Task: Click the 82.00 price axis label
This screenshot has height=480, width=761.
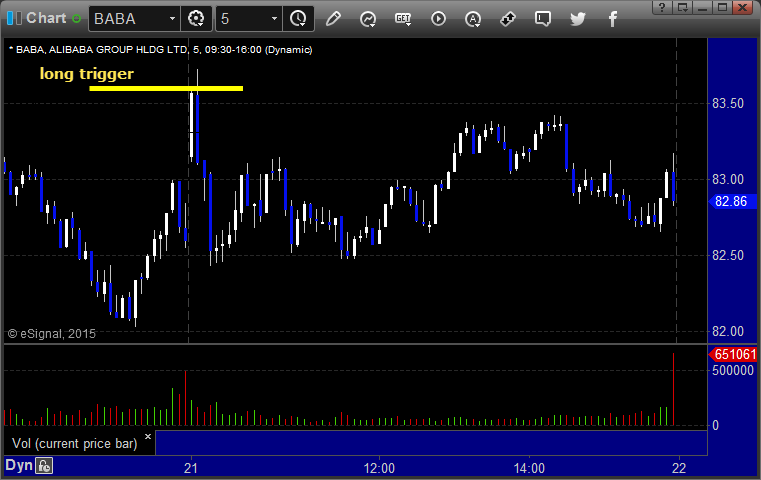Action: point(728,331)
